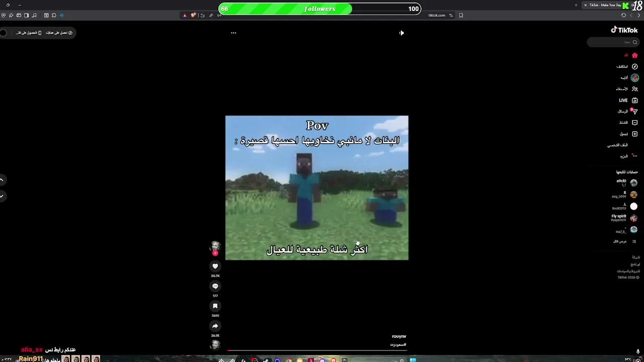The height and width of the screenshot is (362, 644).
Task: Open the Profile sidebar entry
Action: coord(618,145)
